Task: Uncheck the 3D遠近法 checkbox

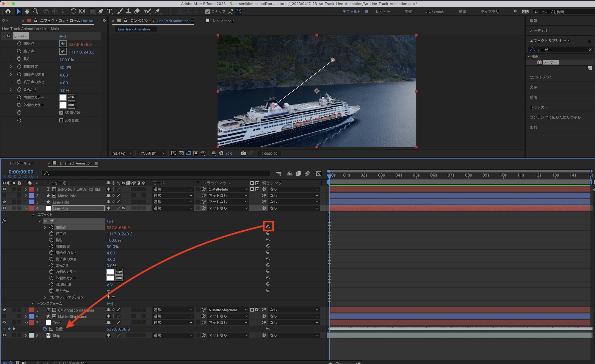Action: (x=61, y=113)
